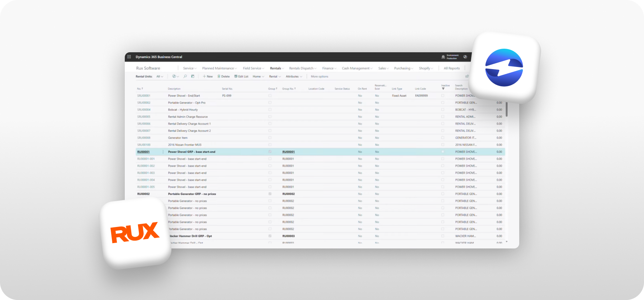The image size is (644, 300).
Task: Click the Edit List action
Action: click(x=241, y=76)
